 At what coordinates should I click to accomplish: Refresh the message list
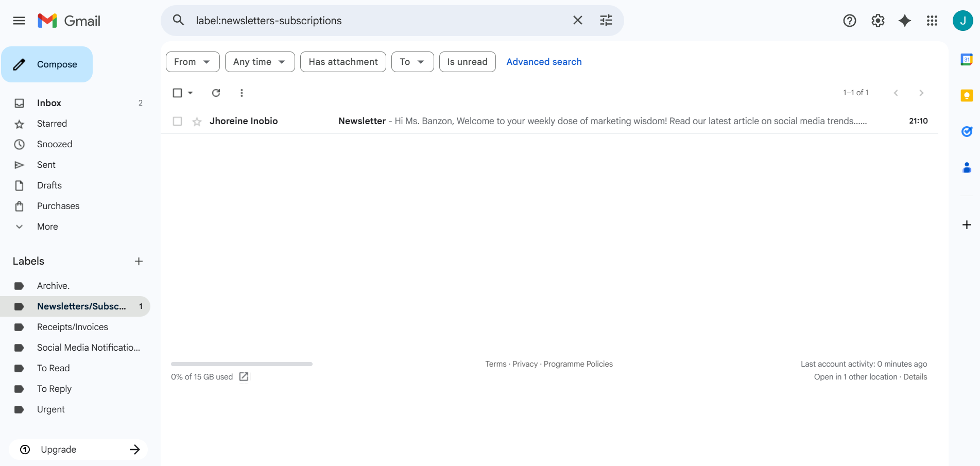click(216, 93)
